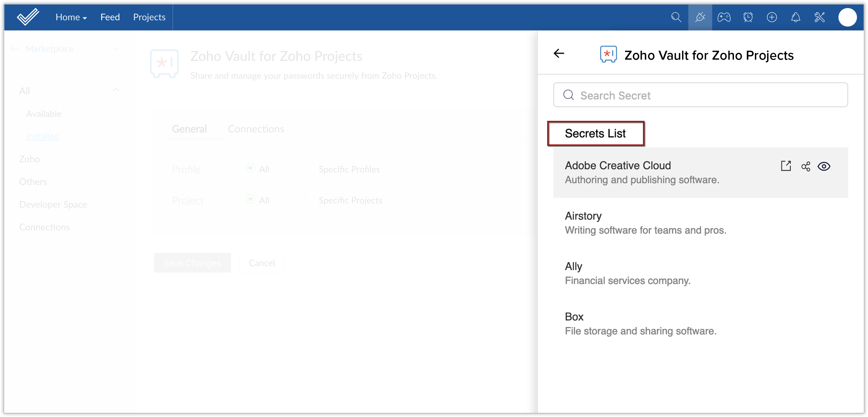Click the game controller icon in top bar
The height and width of the screenshot is (417, 868).
pos(724,17)
